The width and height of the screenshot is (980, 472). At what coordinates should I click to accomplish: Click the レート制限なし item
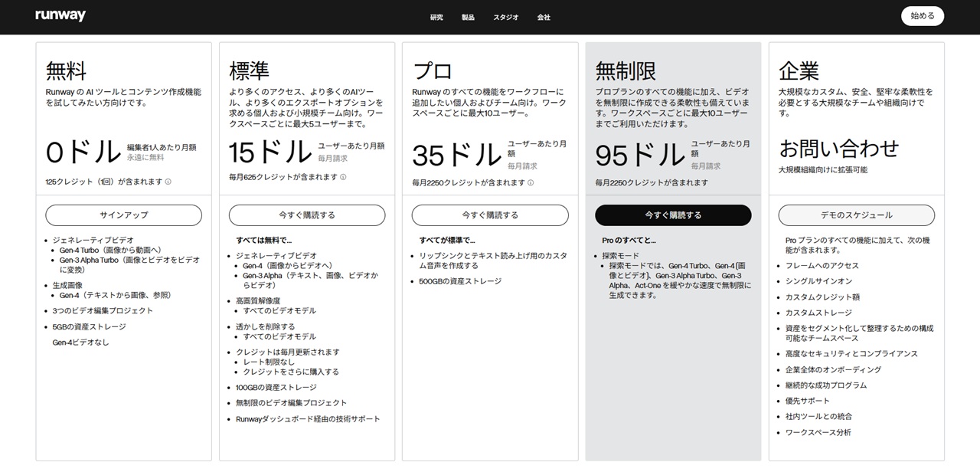269,362
